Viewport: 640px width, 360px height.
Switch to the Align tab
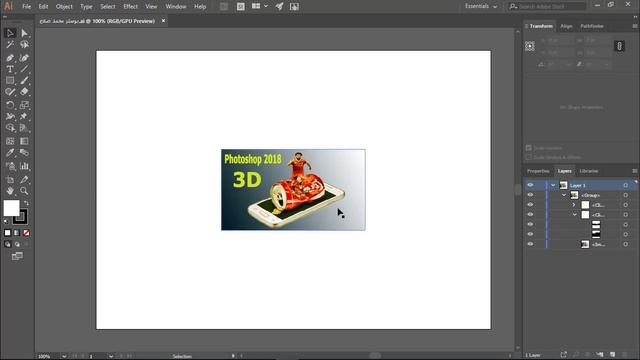point(566,26)
